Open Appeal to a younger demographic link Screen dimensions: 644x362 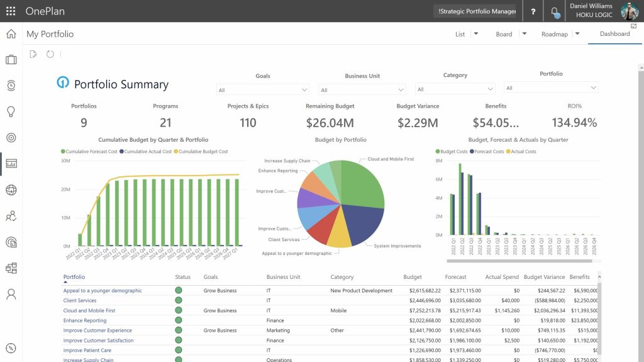coord(103,290)
